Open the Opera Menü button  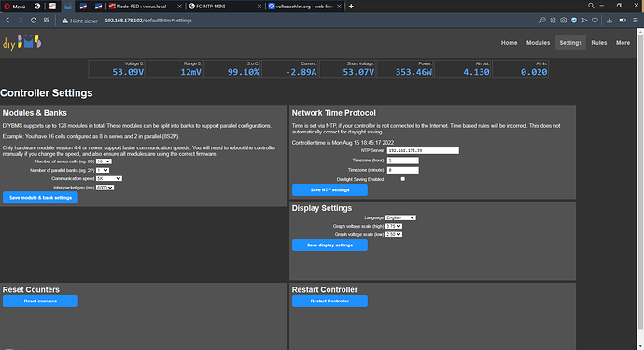15,7
